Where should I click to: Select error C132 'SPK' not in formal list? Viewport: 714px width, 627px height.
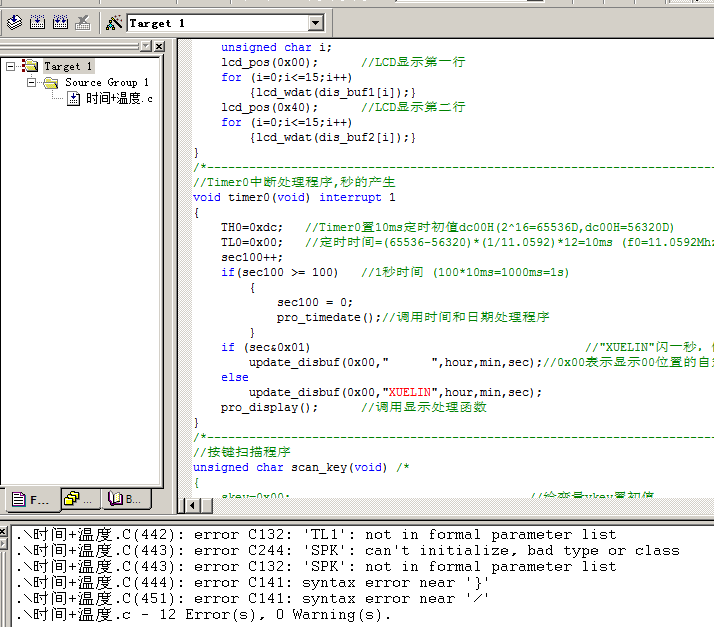coord(316,566)
